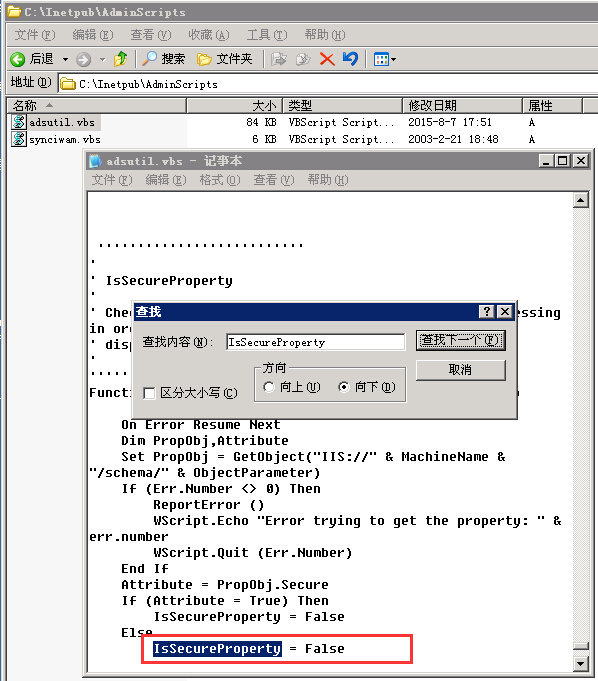Select the Up (向上) direction radio button
The height and width of the screenshot is (681, 598).
(x=269, y=387)
